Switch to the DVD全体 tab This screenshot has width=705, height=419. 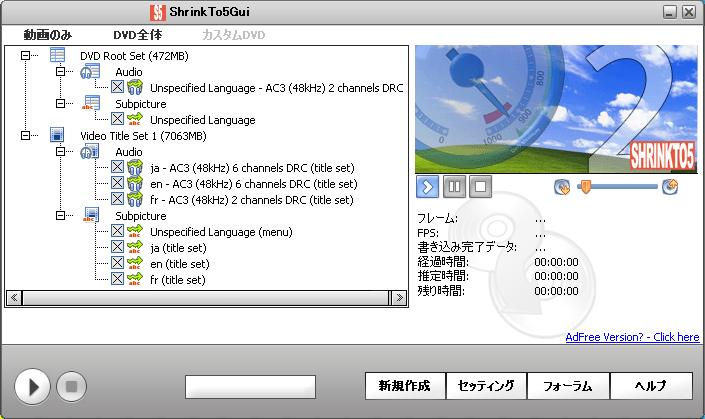point(138,35)
